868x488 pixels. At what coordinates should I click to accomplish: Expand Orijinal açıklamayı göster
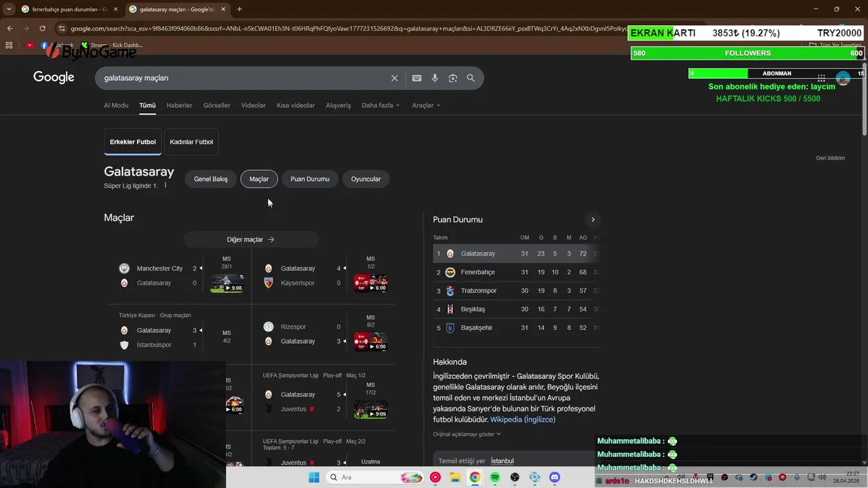pyautogui.click(x=467, y=434)
